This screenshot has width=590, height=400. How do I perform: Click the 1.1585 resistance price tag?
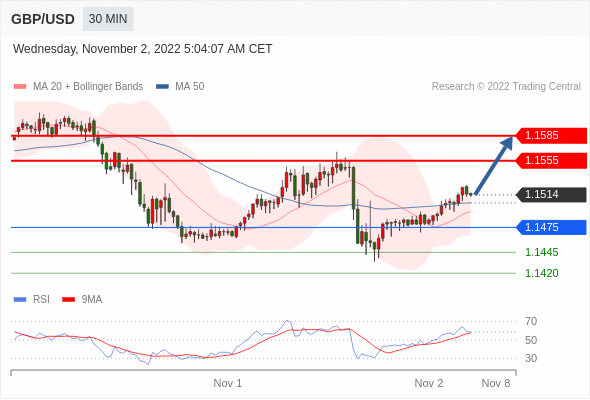pyautogui.click(x=551, y=135)
